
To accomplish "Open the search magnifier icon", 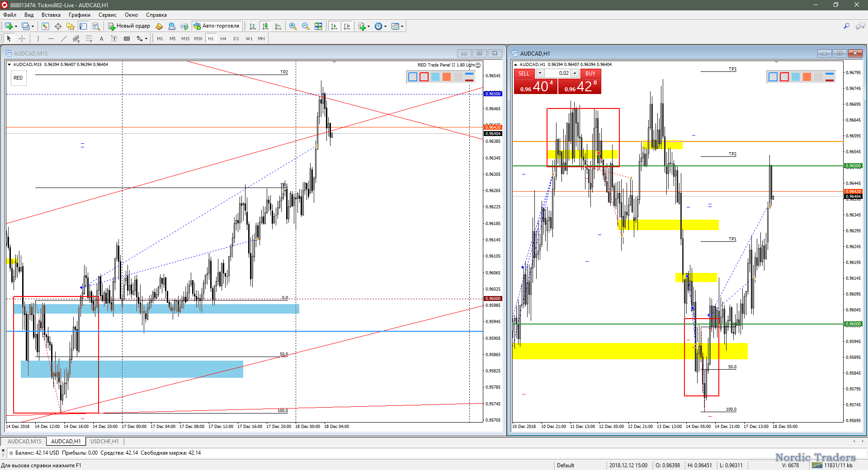I will tap(847, 26).
